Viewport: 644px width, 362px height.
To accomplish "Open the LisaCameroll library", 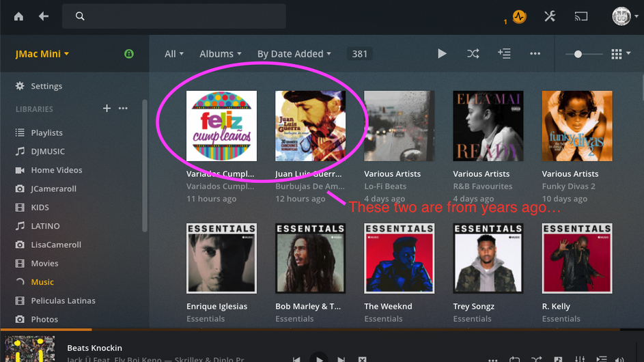I will point(56,245).
